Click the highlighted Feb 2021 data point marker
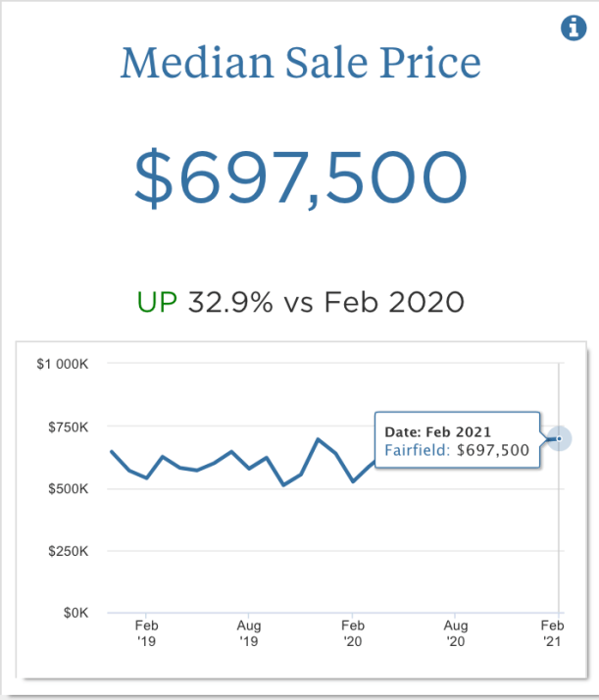 [x=559, y=438]
